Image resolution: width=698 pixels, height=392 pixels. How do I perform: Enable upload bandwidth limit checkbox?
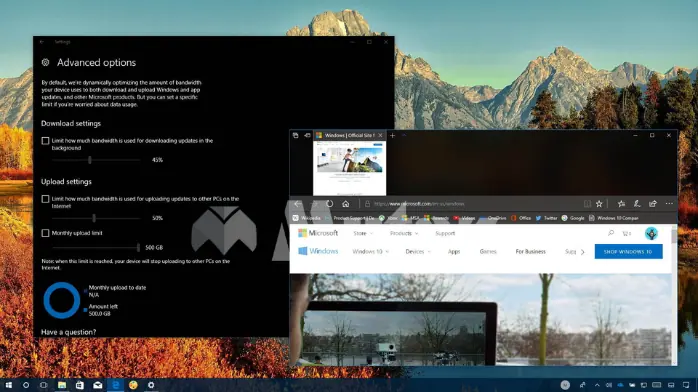[45, 199]
